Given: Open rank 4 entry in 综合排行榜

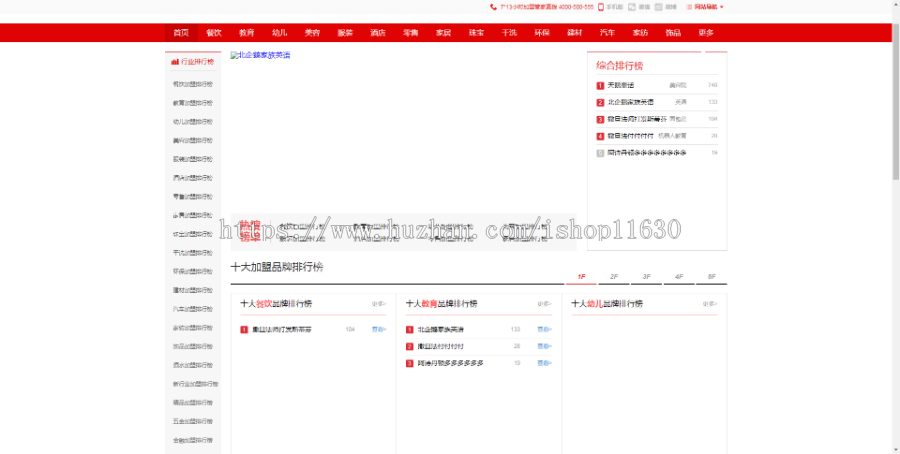Looking at the screenshot, I should pos(630,136).
